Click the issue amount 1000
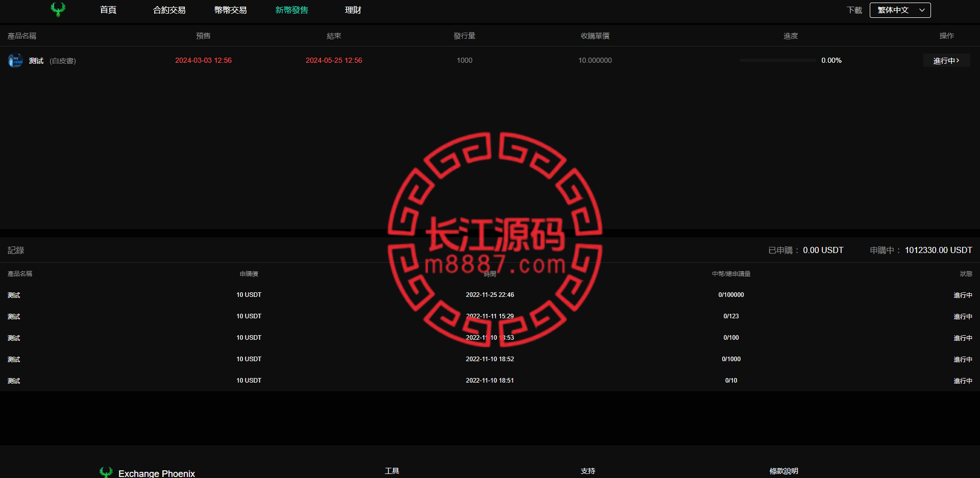980x478 pixels. [464, 60]
